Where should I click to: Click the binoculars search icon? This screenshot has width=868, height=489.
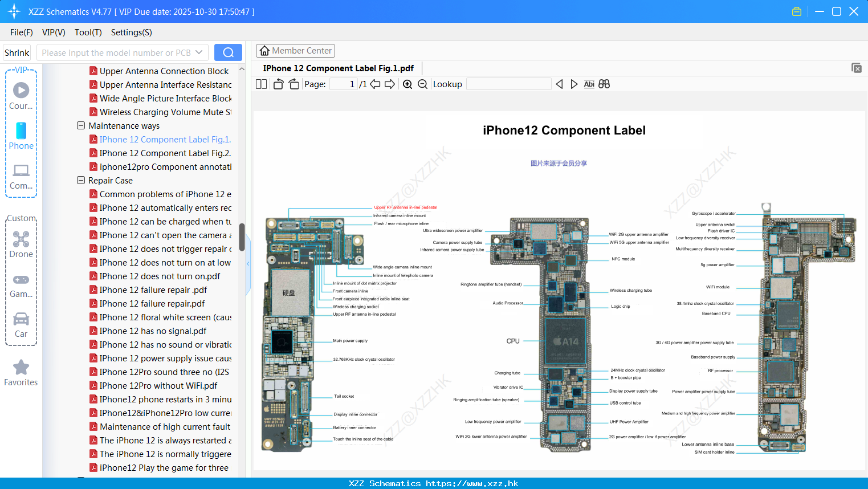click(604, 84)
